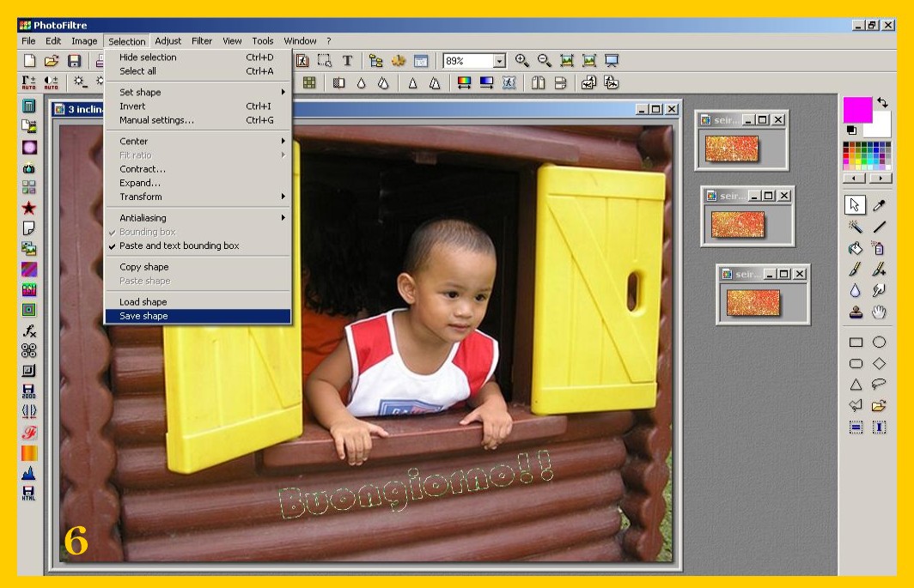Screen dimensions: 914x588
Task: Pick the Eyedropper tool
Action: coord(879,205)
